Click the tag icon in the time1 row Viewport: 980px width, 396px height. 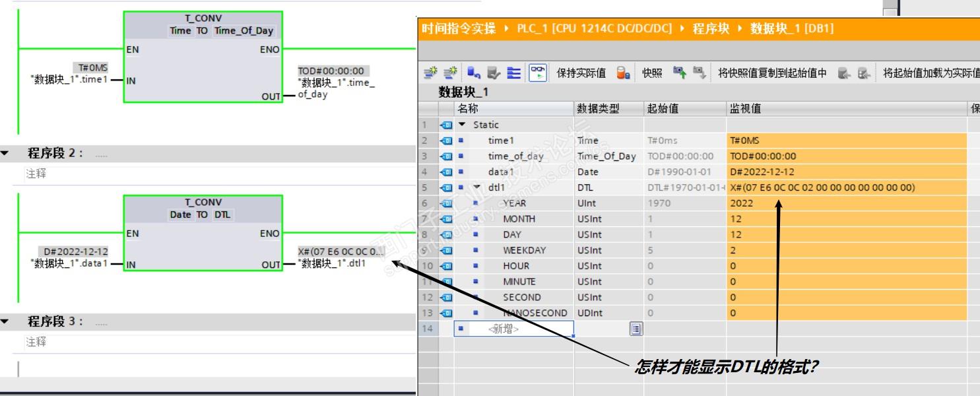445,140
